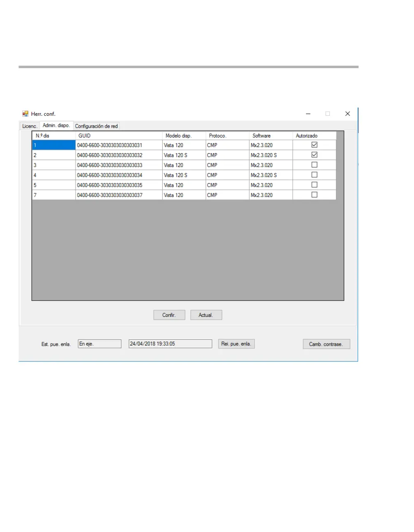The width and height of the screenshot is (414, 532).
Task: Click the Herr. conf. app icon
Action: pos(25,114)
